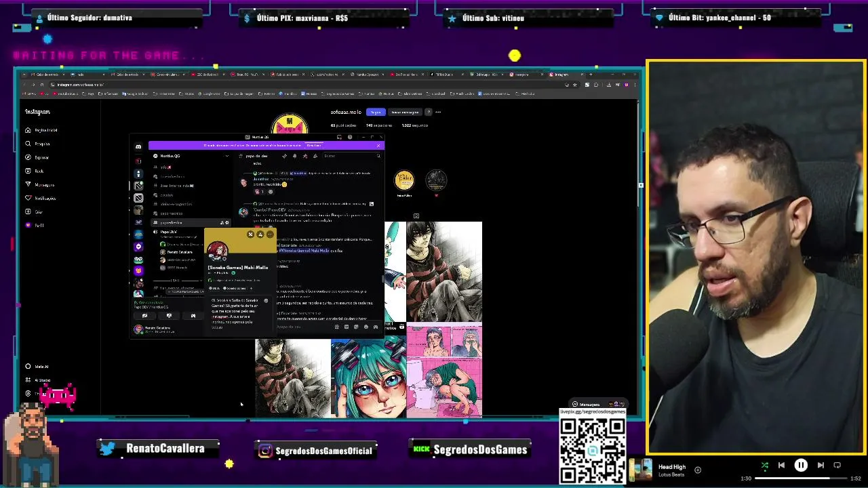Screen dimensions: 868x488
Task: Turn on camera in voice panel
Action: pos(144,316)
